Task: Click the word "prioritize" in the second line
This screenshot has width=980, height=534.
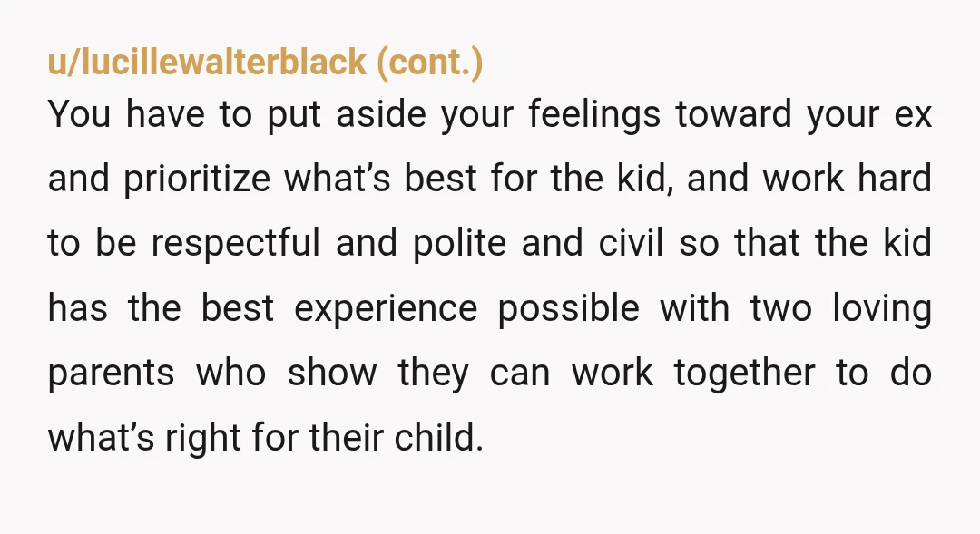Action: 197,180
